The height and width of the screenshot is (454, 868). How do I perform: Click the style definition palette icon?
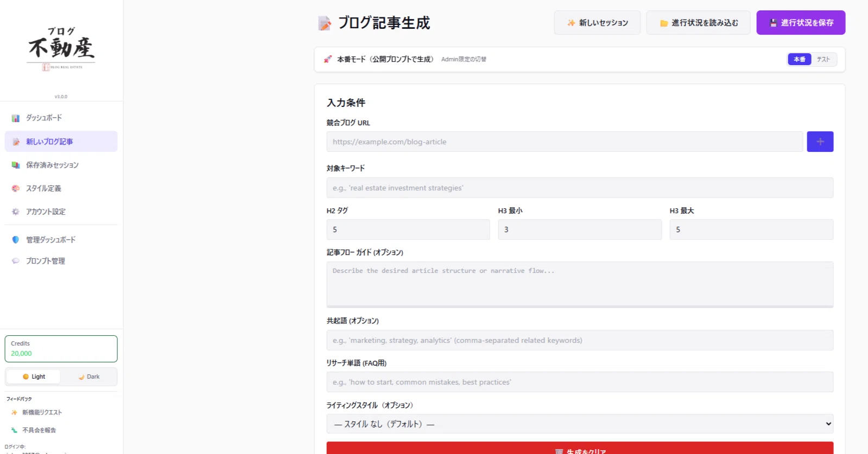(16, 188)
